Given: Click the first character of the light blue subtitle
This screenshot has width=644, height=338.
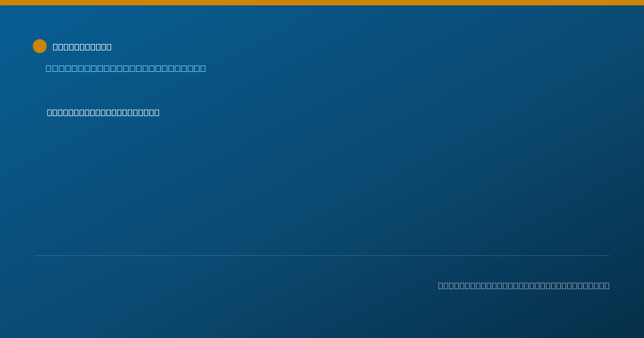Looking at the screenshot, I should click(48, 69).
